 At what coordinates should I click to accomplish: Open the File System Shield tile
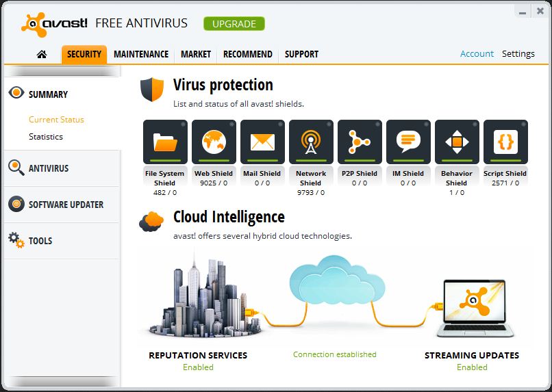[165, 142]
